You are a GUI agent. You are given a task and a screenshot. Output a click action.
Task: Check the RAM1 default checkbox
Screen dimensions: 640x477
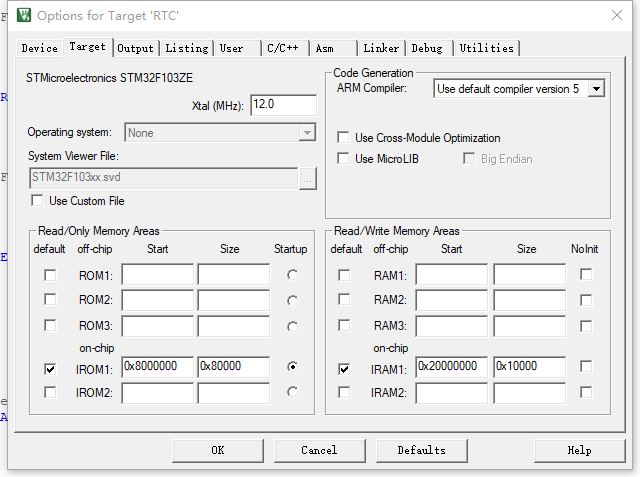[x=344, y=275]
